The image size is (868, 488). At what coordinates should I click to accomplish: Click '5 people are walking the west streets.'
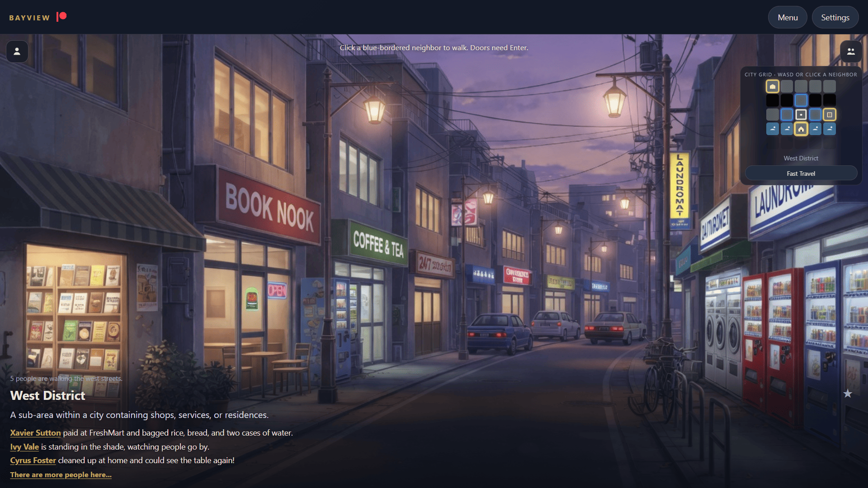click(66, 379)
